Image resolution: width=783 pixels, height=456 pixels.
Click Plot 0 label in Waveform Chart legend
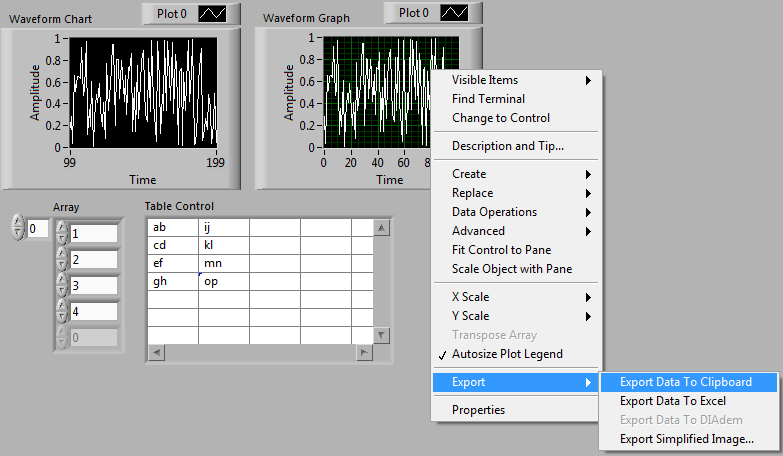[172, 14]
